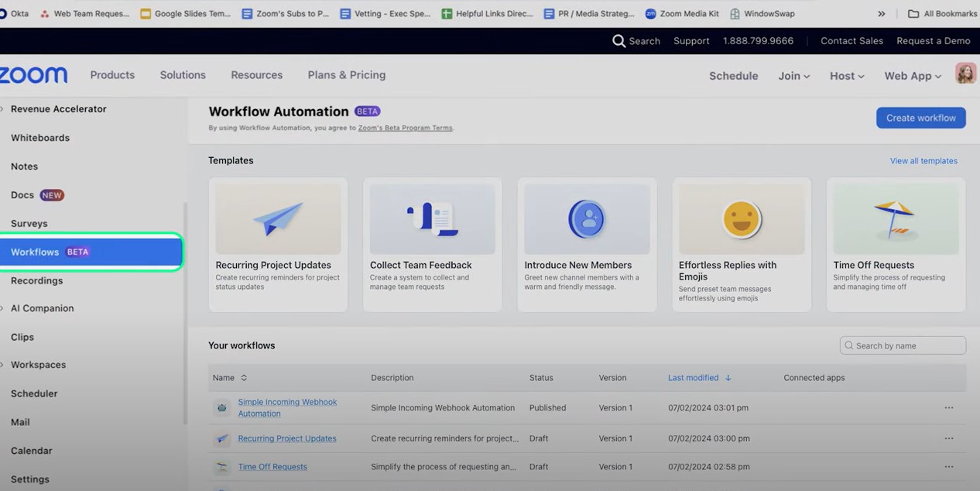Expand the Join dropdown
Viewport: 980px width, 491px height.
(x=793, y=76)
